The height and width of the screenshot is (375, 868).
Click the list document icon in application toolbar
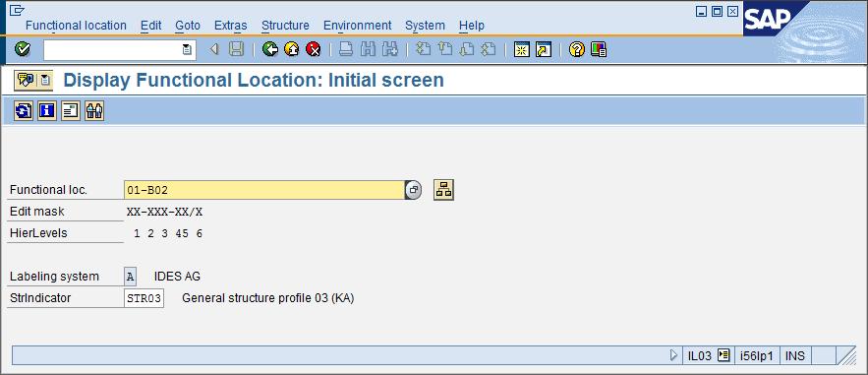71,111
